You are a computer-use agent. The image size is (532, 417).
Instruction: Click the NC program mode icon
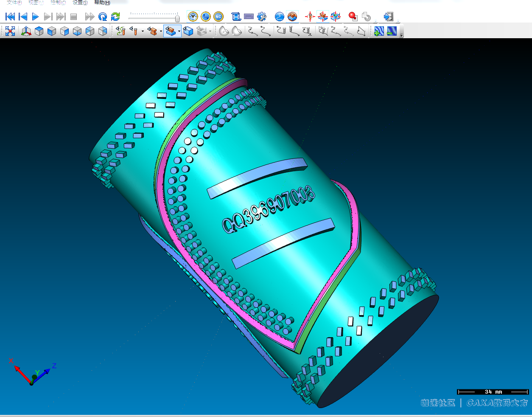point(218,17)
